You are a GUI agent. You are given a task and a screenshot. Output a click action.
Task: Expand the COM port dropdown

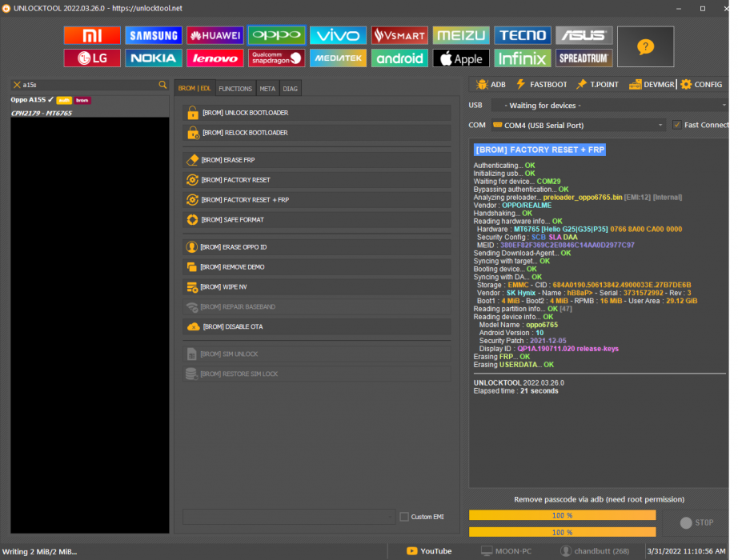(x=579, y=125)
